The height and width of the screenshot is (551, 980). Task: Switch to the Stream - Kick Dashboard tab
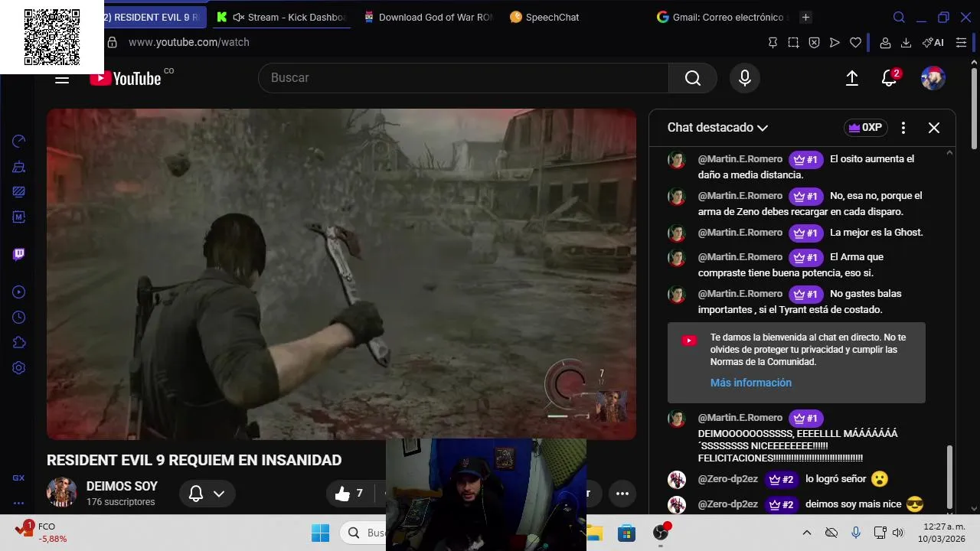[280, 17]
